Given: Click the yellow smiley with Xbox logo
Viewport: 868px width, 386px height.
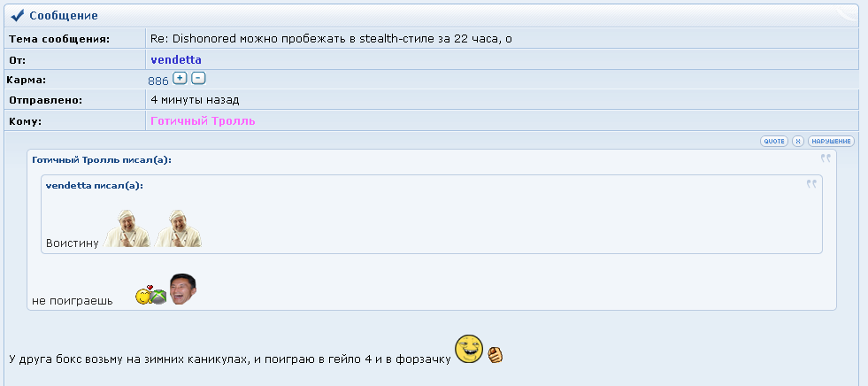Looking at the screenshot, I should point(151,295).
